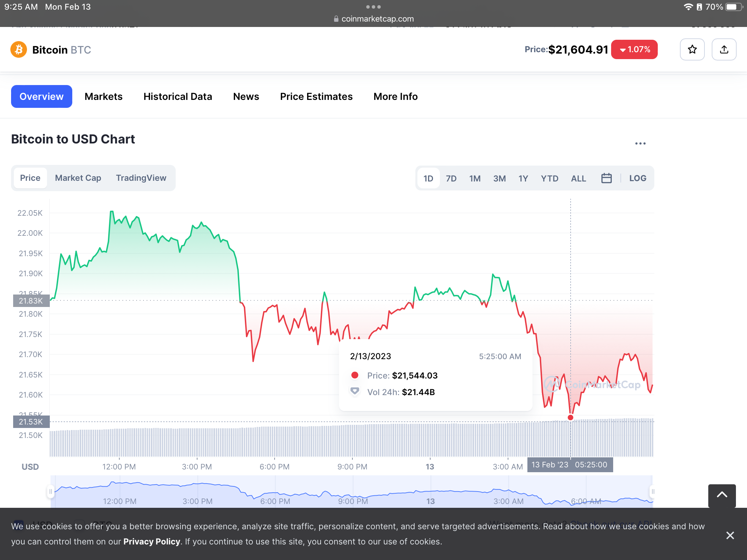Viewport: 747px width, 560px height.
Task: Tap the battery indicator in status bar
Action: pos(734,7)
